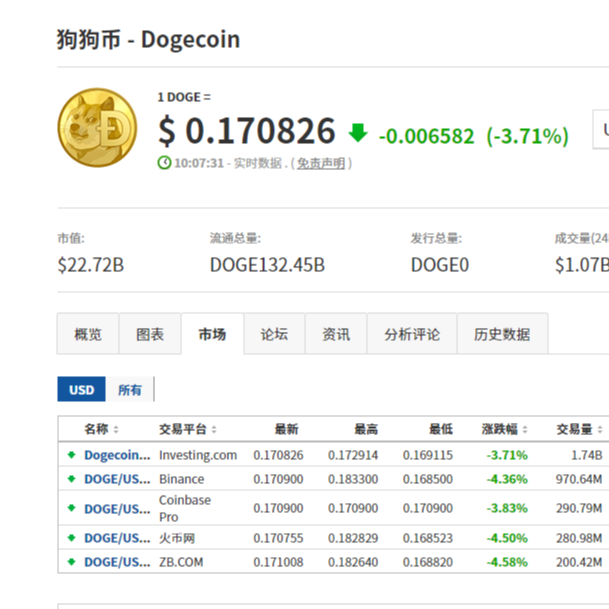Click the clock icon near 10:07:31
Viewport: 609px width, 609px height.
click(164, 163)
